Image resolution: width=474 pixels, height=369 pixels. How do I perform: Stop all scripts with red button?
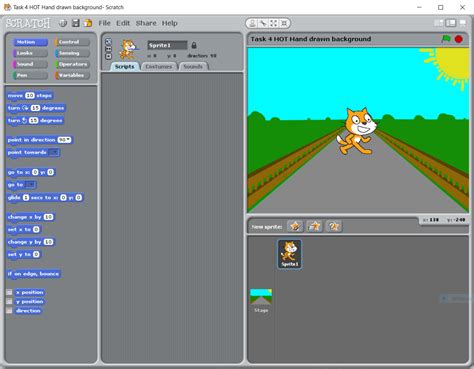click(459, 39)
